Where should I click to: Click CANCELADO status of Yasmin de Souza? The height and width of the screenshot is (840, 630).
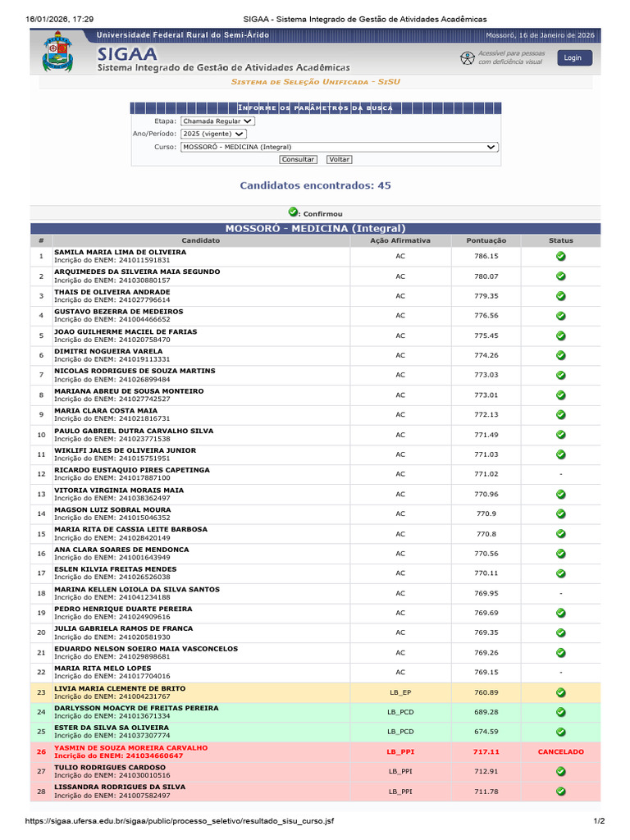click(x=560, y=751)
